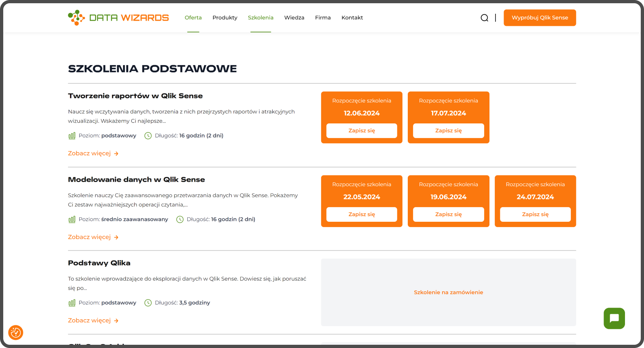Sign up for the 19.06.2024 training
The height and width of the screenshot is (348, 644).
click(448, 214)
